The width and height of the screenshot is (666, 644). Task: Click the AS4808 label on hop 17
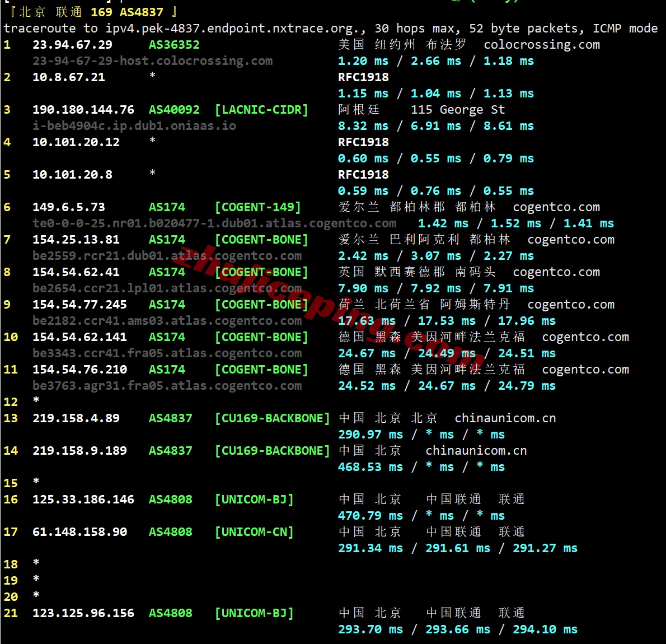(170, 532)
